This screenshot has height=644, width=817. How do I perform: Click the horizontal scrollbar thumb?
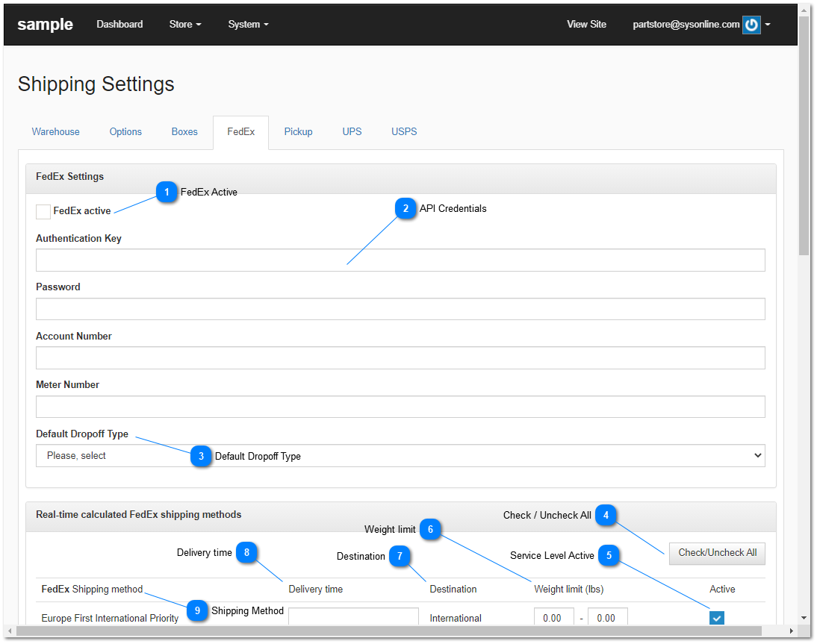(388, 631)
